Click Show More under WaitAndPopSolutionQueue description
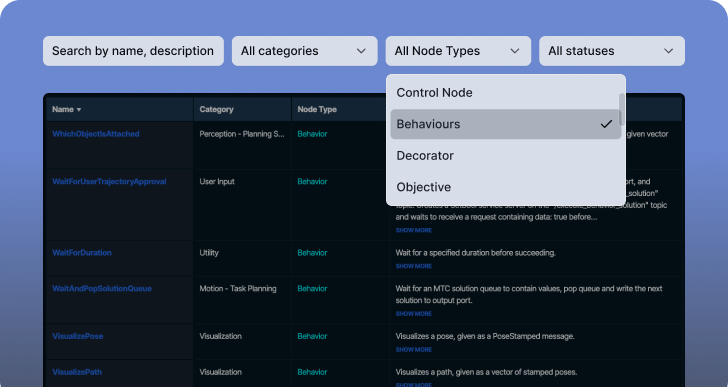The width and height of the screenshot is (728, 387). 414,314
